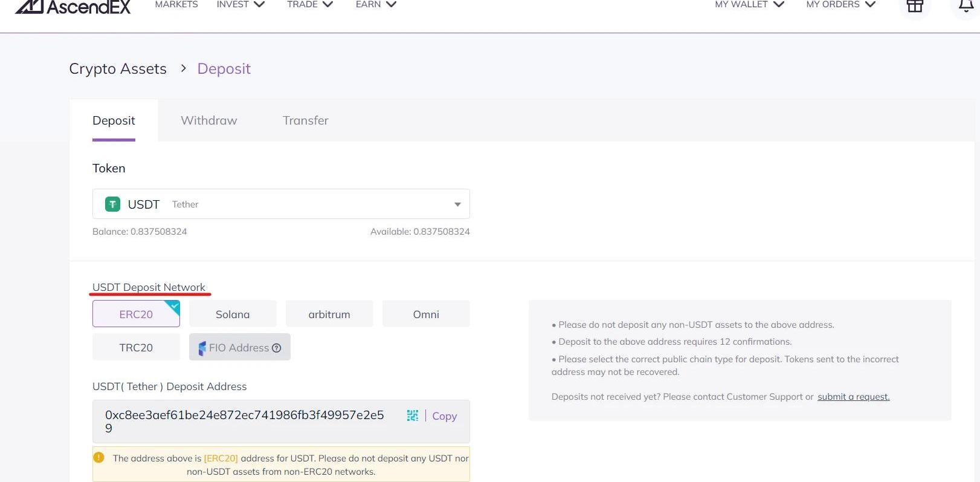Expand the MY WALLET menu
The image size is (980, 482).
(x=749, y=5)
